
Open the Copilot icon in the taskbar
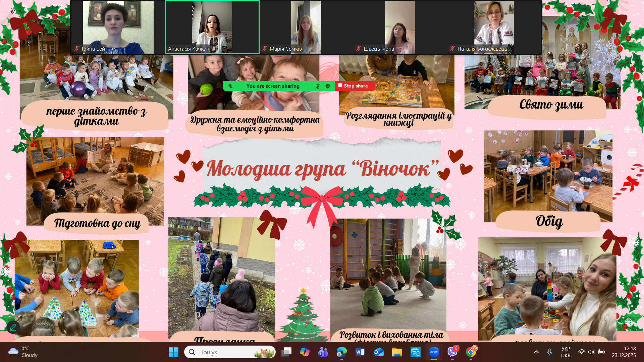[305, 352]
